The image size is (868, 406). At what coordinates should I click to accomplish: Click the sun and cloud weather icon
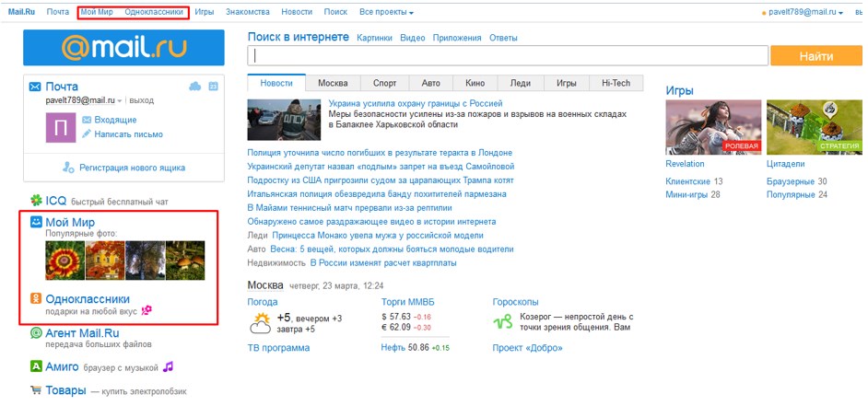pyautogui.click(x=260, y=322)
